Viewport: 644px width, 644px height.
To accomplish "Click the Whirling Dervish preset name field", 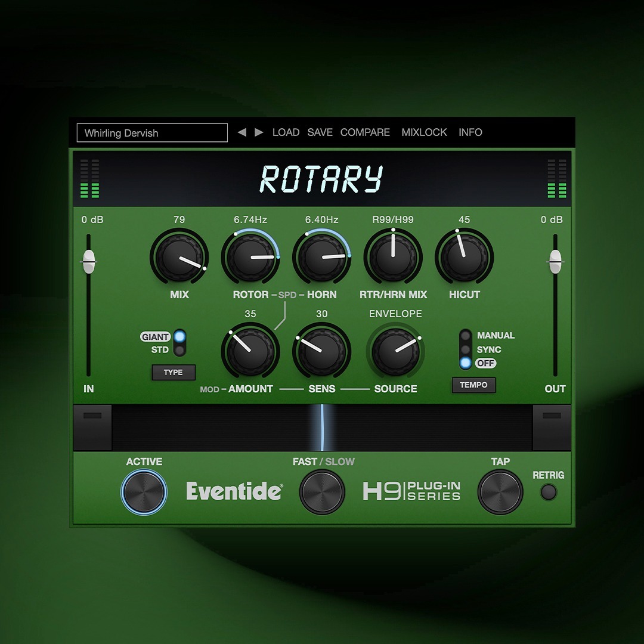I will 152,132.
